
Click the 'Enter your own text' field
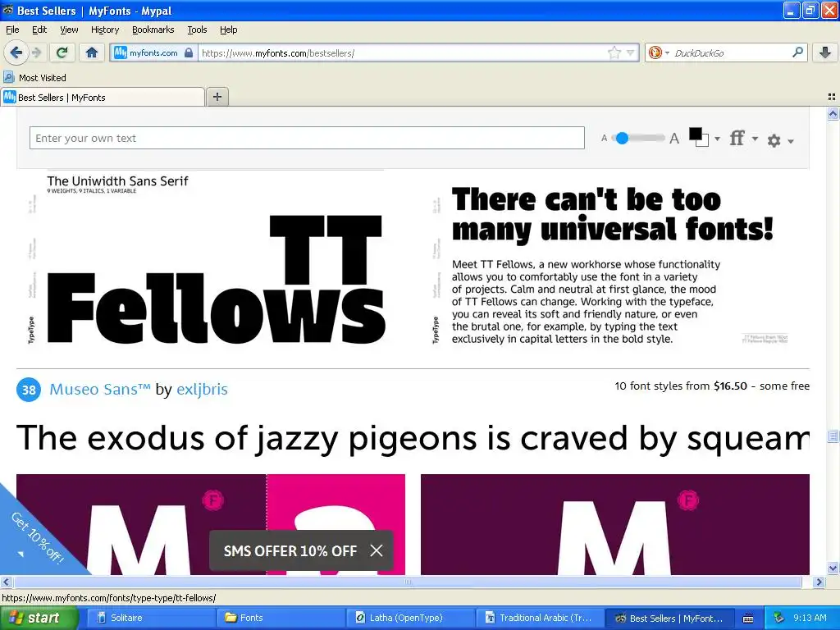[x=307, y=138]
